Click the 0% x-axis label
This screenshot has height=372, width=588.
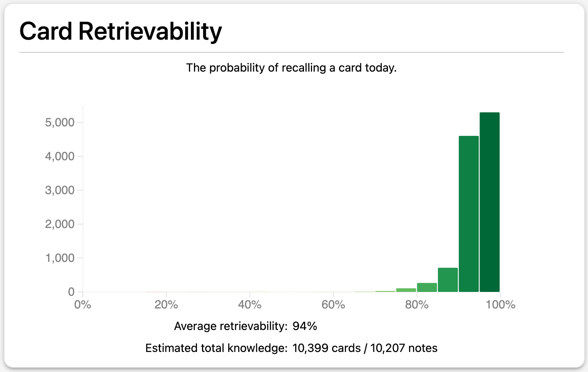pos(83,305)
